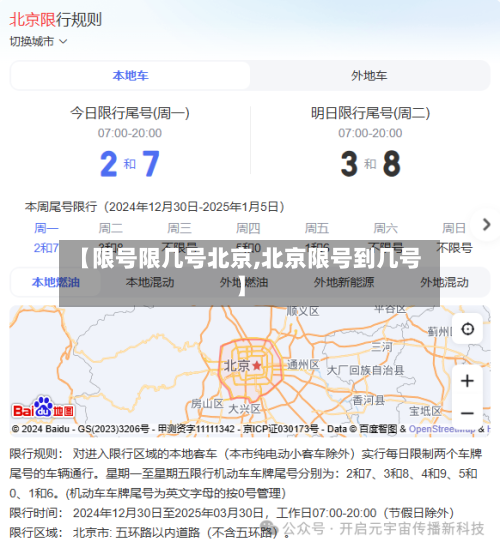Switch to the 外地车 tab
Screen dimensions: 500x548
369,75
